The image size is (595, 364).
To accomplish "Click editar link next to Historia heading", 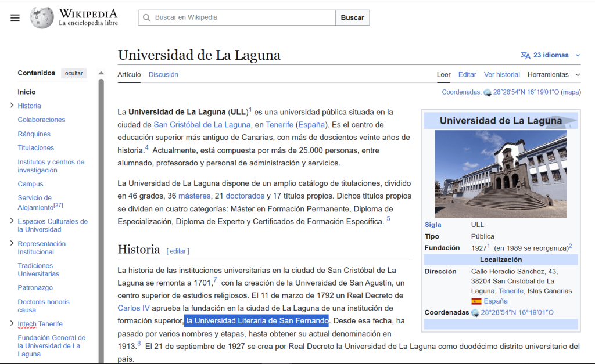I will 178,251.
